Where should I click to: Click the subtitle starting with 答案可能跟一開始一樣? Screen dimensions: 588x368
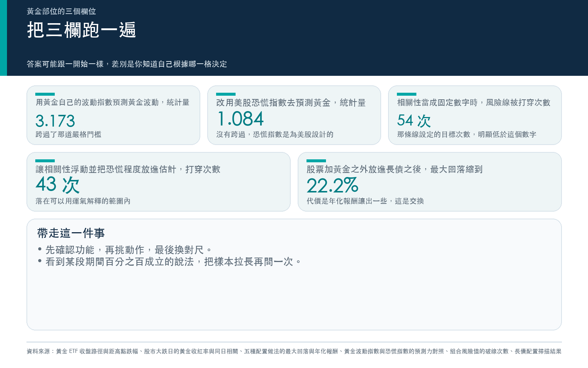point(127,64)
